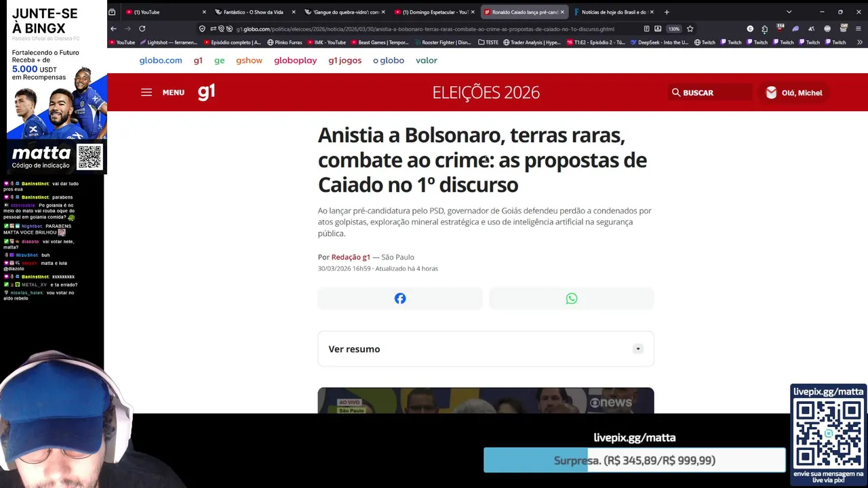Open Plinko Furras bookmark

(x=285, y=42)
